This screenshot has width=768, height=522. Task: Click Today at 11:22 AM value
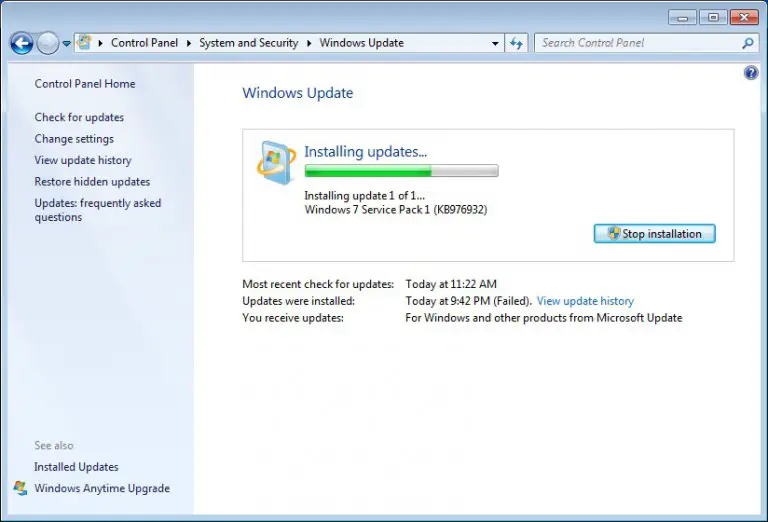451,284
